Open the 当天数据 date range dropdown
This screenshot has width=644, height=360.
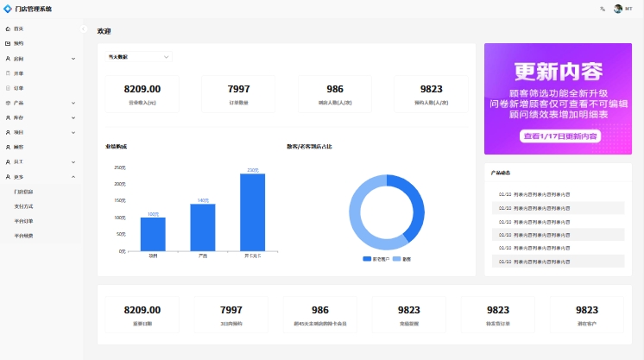point(138,57)
